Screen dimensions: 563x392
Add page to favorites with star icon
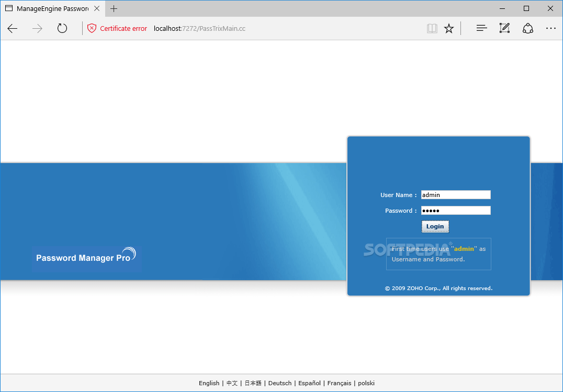(x=449, y=28)
